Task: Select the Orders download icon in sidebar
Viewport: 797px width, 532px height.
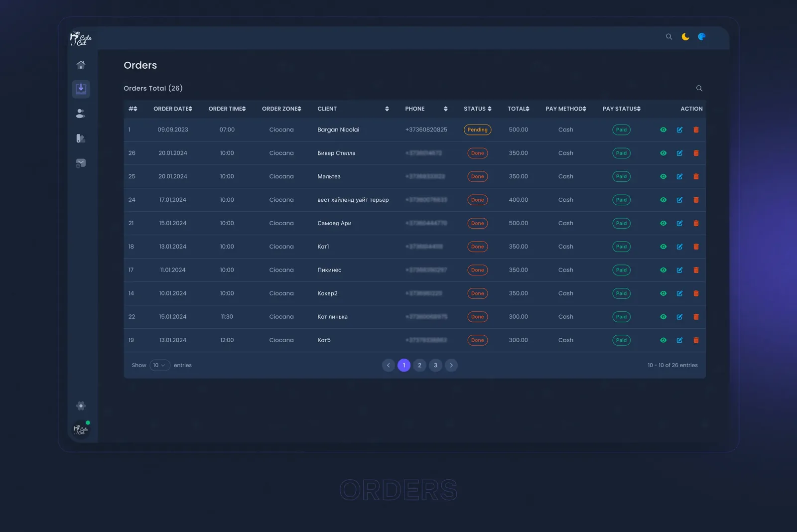Action: click(81, 89)
